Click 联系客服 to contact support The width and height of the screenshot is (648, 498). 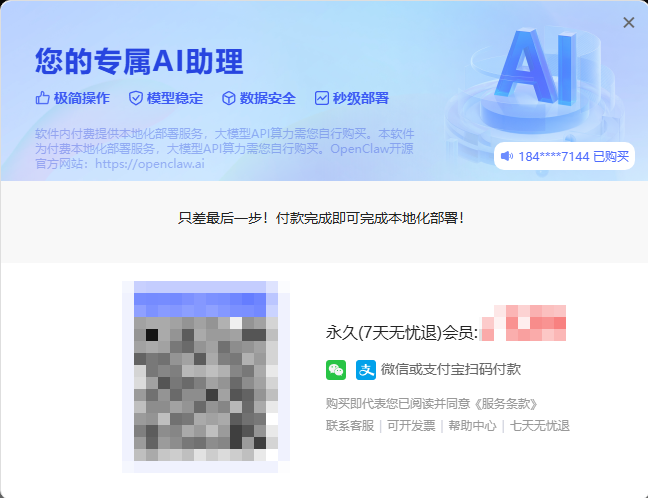click(349, 426)
